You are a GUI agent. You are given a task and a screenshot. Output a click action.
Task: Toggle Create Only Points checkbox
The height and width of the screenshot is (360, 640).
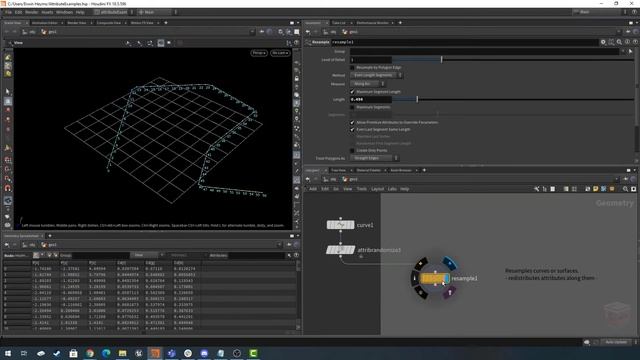click(x=352, y=151)
